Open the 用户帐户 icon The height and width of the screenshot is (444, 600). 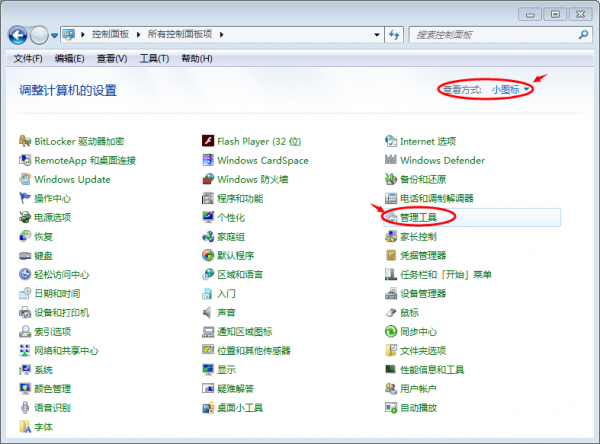(391, 388)
